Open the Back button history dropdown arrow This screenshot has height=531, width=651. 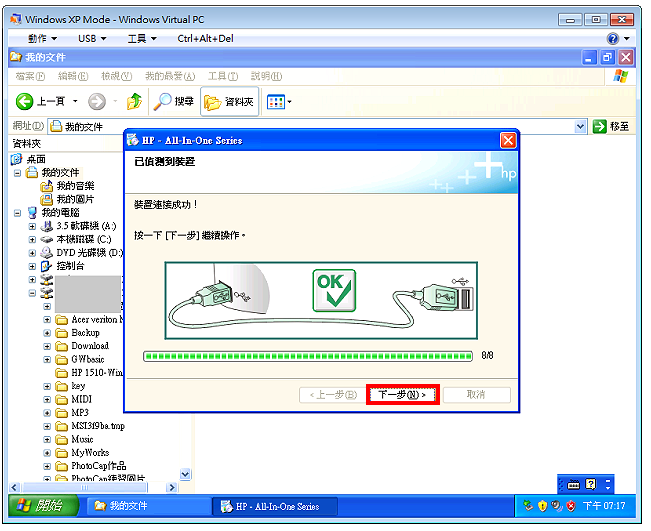point(75,101)
